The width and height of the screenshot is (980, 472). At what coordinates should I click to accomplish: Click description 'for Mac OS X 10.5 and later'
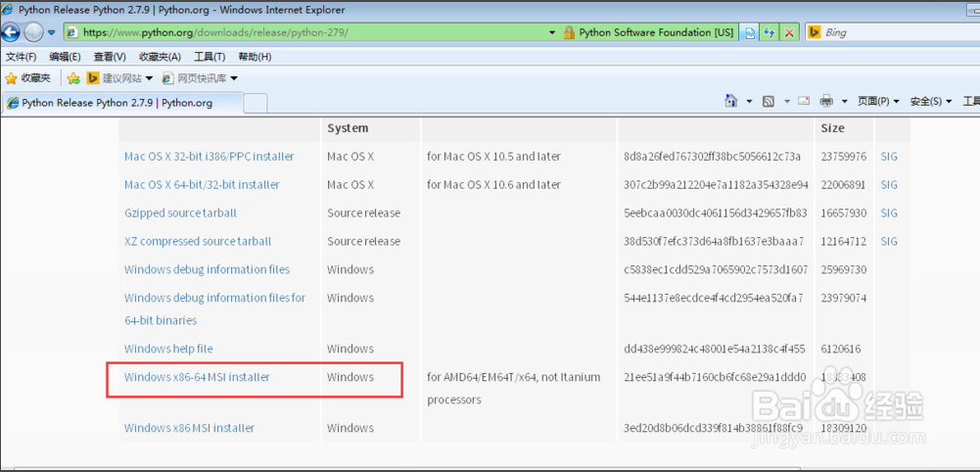[x=493, y=157]
